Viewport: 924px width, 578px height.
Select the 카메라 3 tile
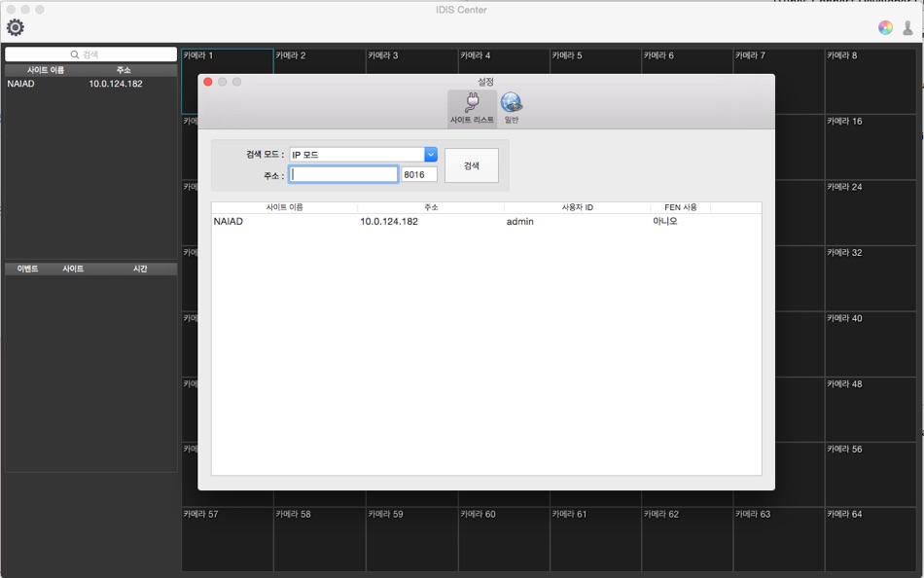point(411,61)
